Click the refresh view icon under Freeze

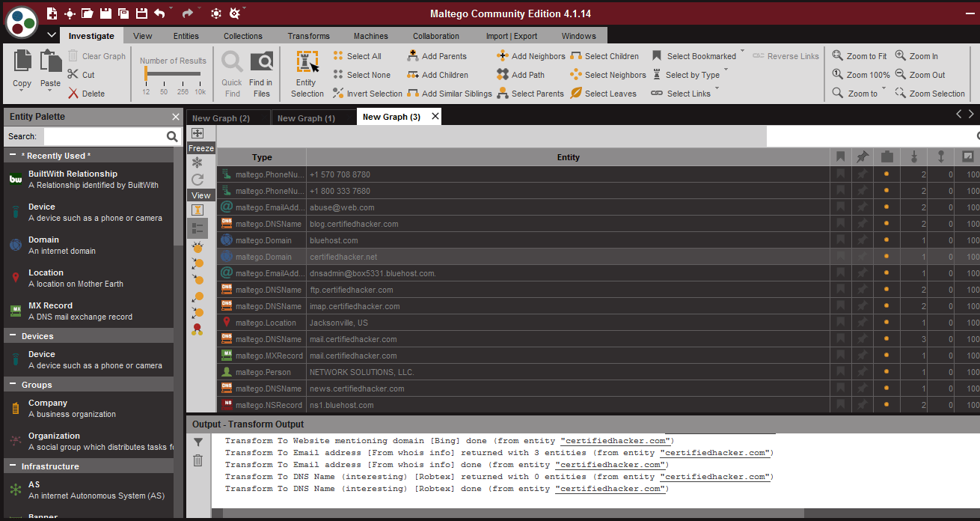coord(197,180)
